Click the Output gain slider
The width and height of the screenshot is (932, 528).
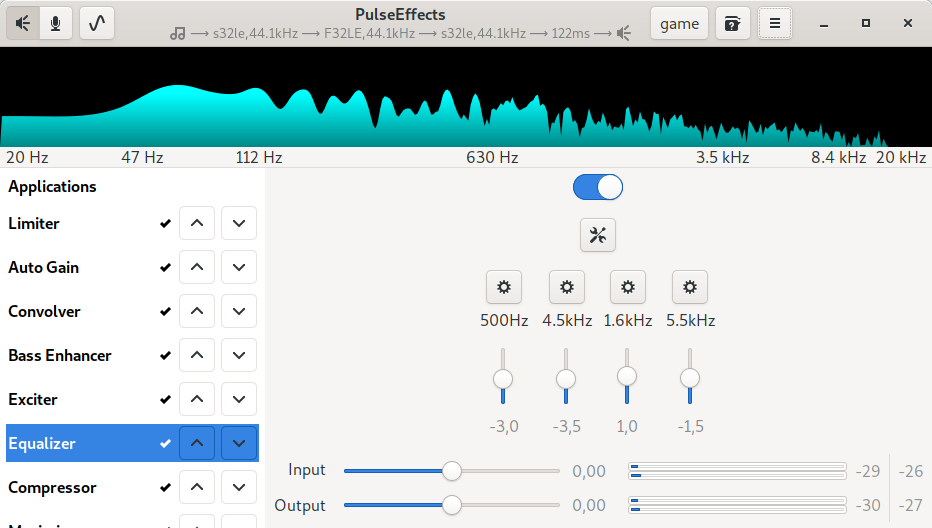point(452,505)
